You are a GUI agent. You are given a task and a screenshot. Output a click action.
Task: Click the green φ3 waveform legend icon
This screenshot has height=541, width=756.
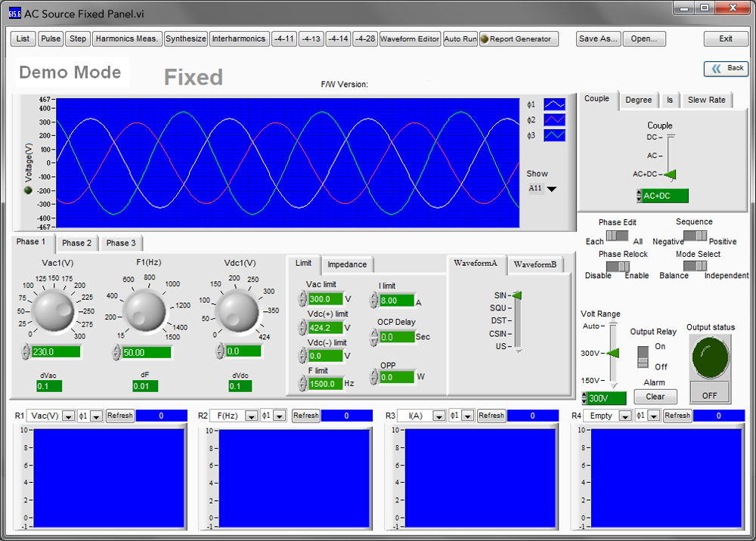coord(554,135)
